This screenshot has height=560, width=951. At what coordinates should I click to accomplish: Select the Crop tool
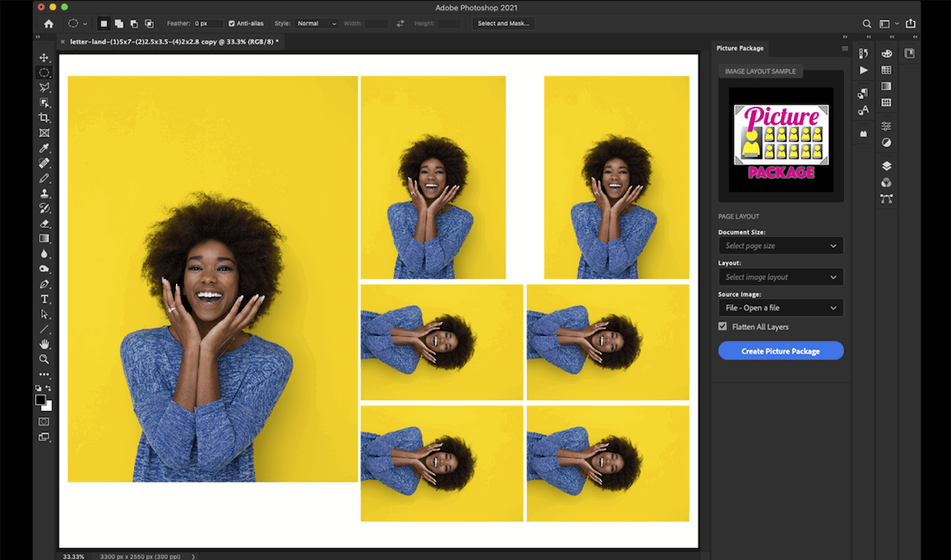pos(44,118)
